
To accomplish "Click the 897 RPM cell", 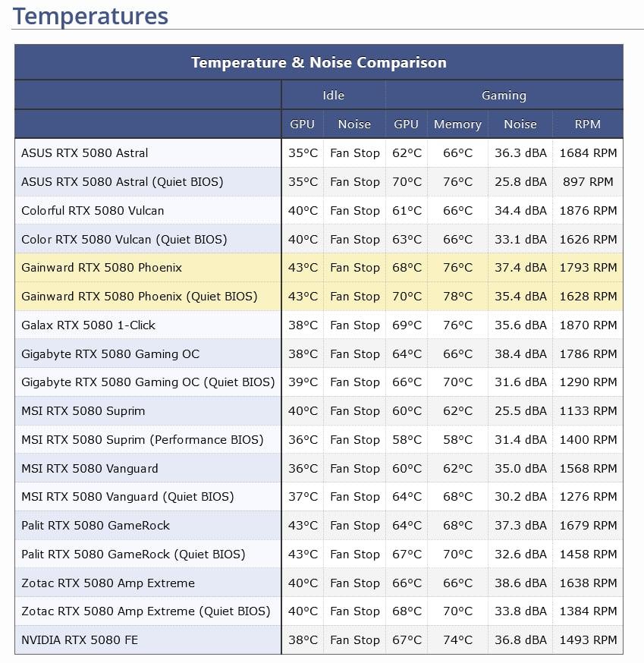I will [588, 182].
